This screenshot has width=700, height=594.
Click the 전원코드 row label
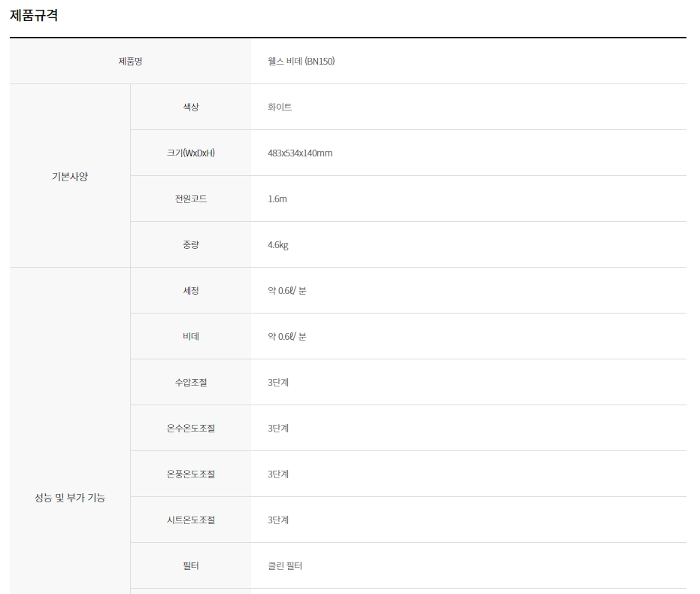[191, 199]
